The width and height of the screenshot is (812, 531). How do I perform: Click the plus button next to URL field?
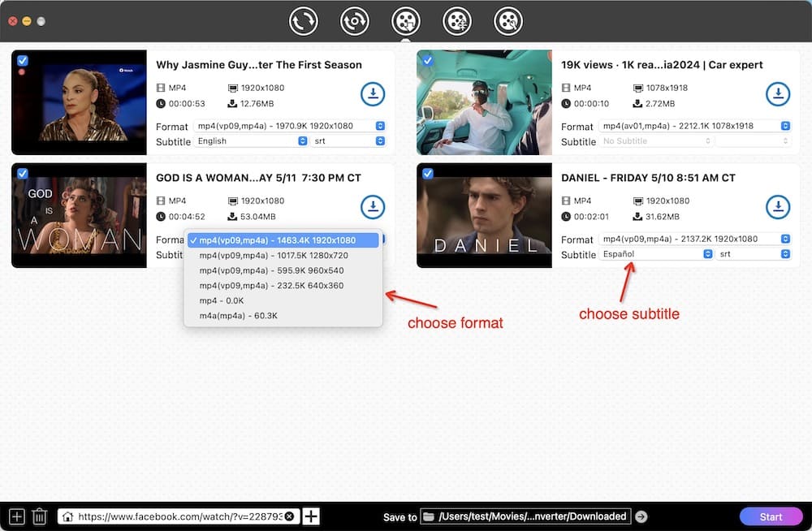click(311, 516)
